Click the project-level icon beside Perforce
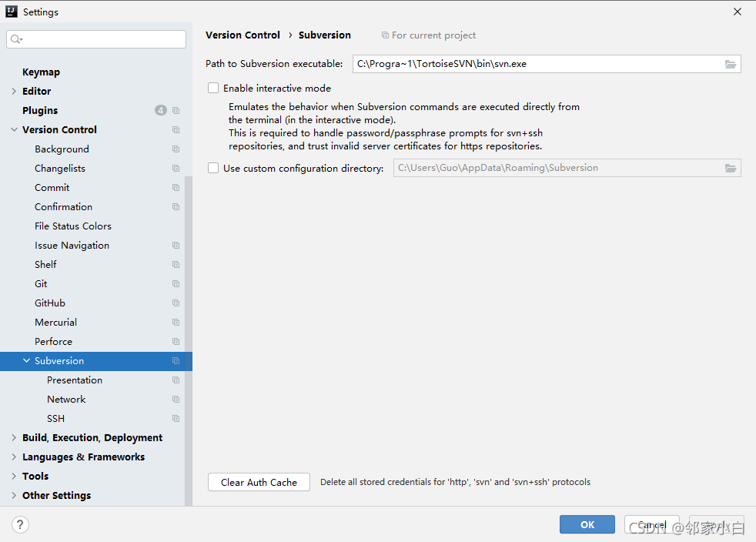 [x=176, y=341]
